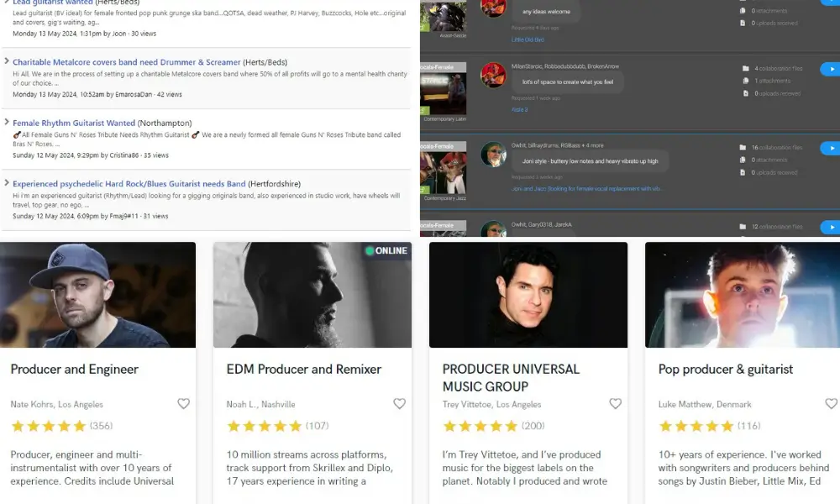Play the 'Joni style' collaboration request
The width and height of the screenshot is (840, 504).
pos(831,149)
